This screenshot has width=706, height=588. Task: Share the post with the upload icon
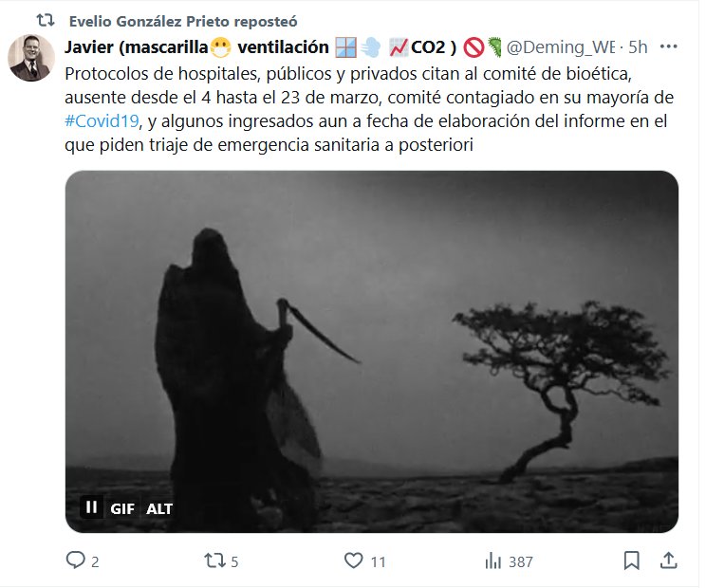pyautogui.click(x=668, y=560)
